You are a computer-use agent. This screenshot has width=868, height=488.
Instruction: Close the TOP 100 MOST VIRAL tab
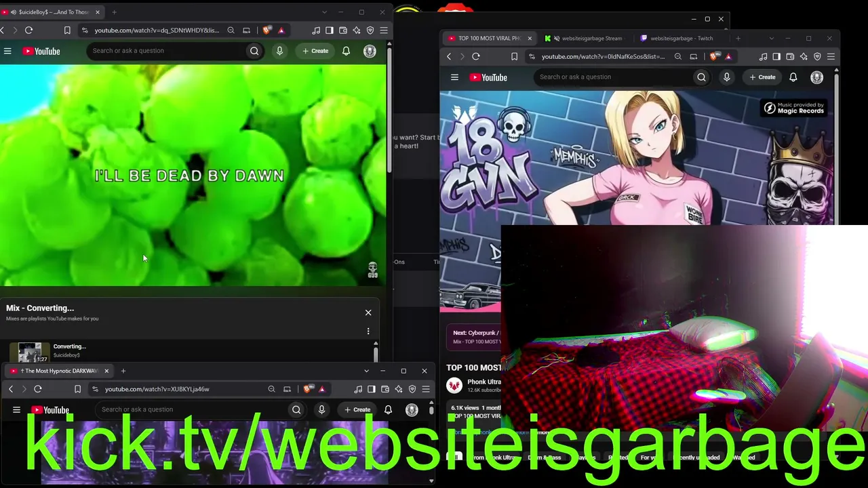tap(530, 39)
